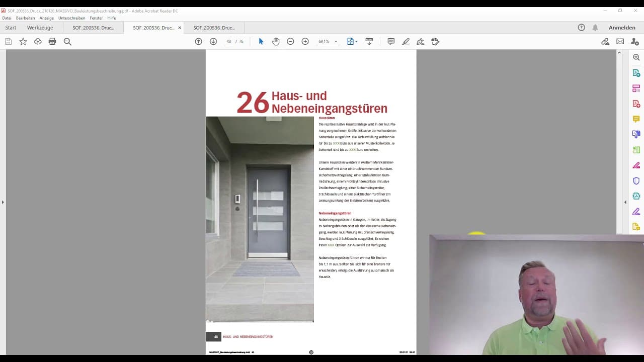Open the Export PDF tool in right pane
The image size is (644, 362).
point(636,73)
